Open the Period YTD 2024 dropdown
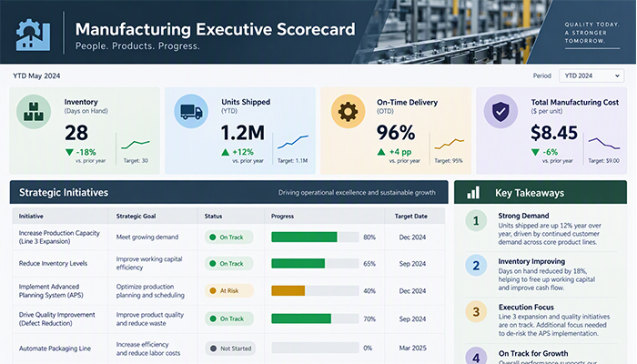Image resolution: width=637 pixels, height=364 pixels. coord(591,76)
